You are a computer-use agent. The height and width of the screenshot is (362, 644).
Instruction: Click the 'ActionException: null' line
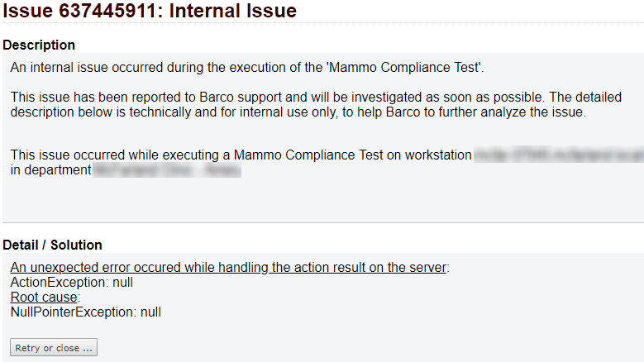point(71,283)
